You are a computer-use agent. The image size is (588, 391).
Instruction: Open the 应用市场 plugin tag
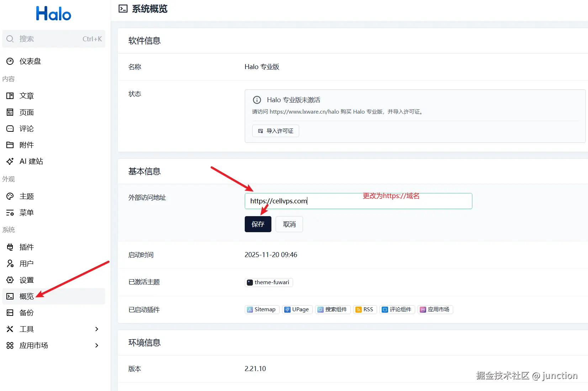coord(435,309)
